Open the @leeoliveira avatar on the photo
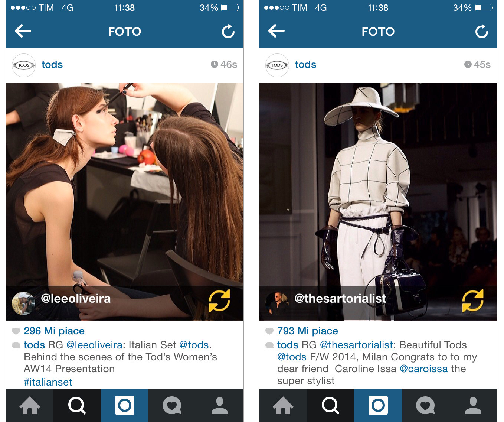Viewport: 504px width, 422px height. [x=23, y=303]
